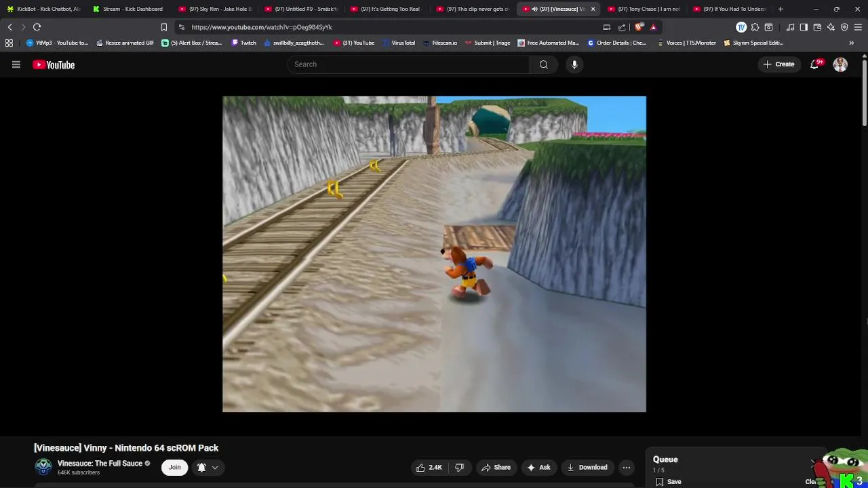The image size is (868, 488).
Task: Switch to It's Getting Too Real tab
Action: 387,9
